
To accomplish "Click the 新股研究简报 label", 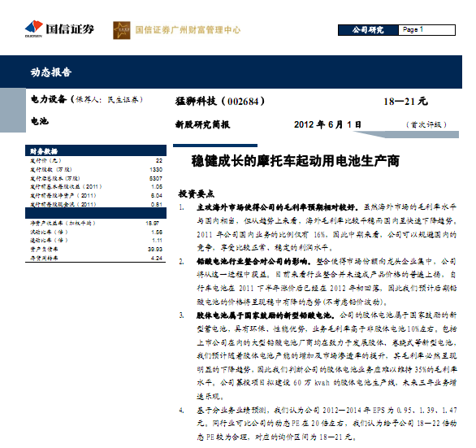I will point(203,124).
